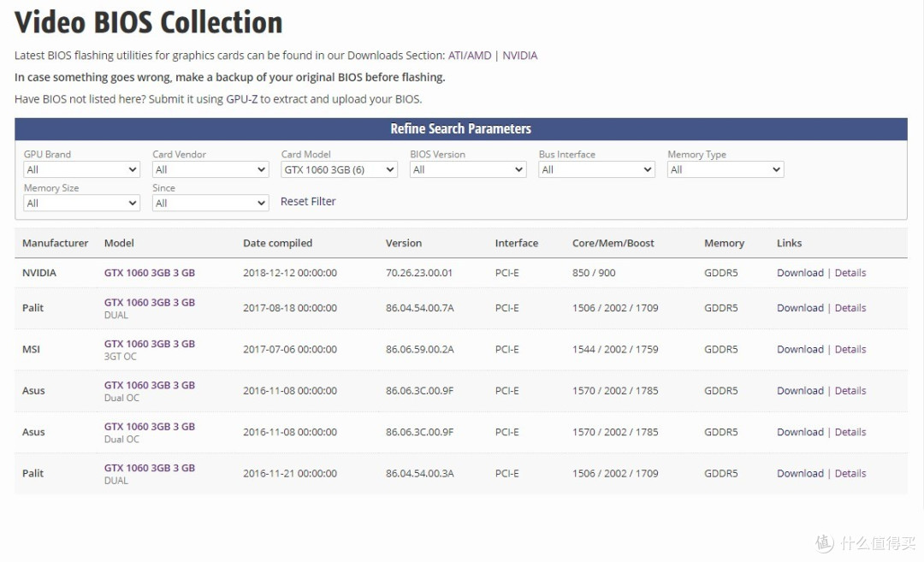Open the GTX 1060 3GB model link in NVIDIA row

pyautogui.click(x=150, y=273)
